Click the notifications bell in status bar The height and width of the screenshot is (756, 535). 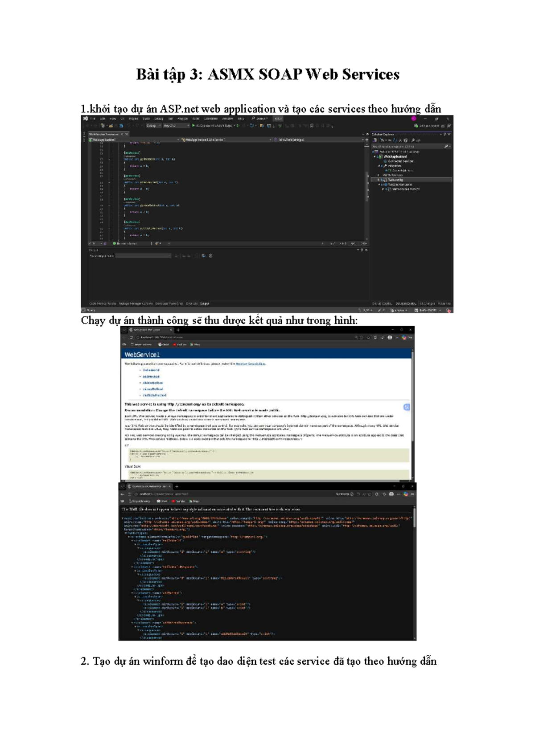click(449, 310)
